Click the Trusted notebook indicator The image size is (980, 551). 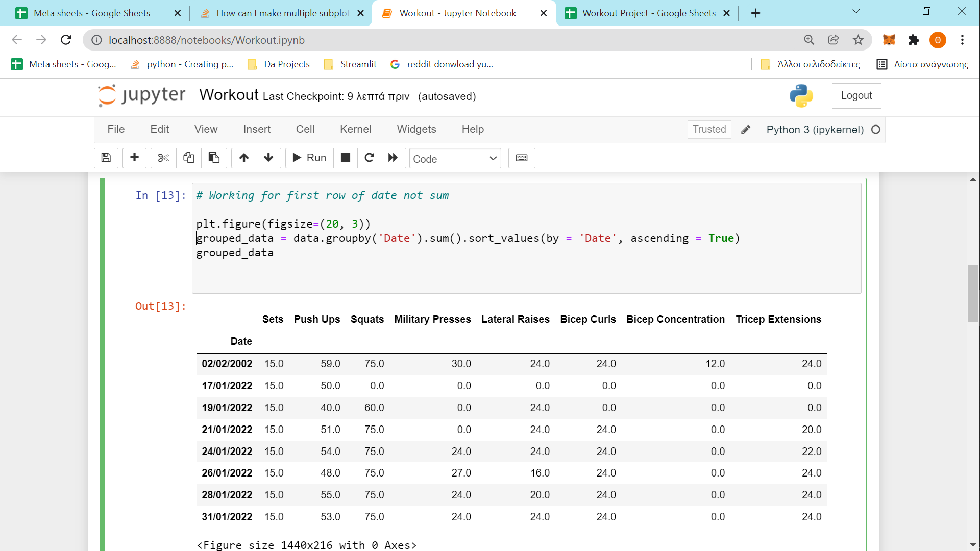click(709, 130)
